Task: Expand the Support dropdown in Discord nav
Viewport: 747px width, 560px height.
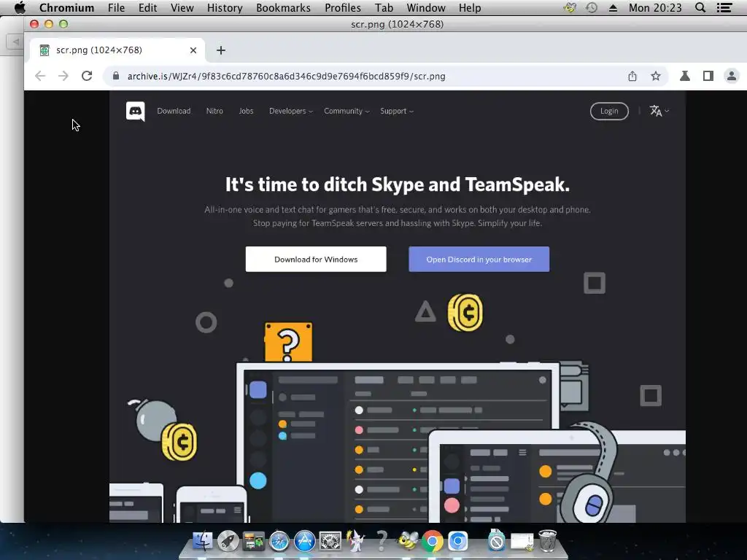Action: (396, 111)
